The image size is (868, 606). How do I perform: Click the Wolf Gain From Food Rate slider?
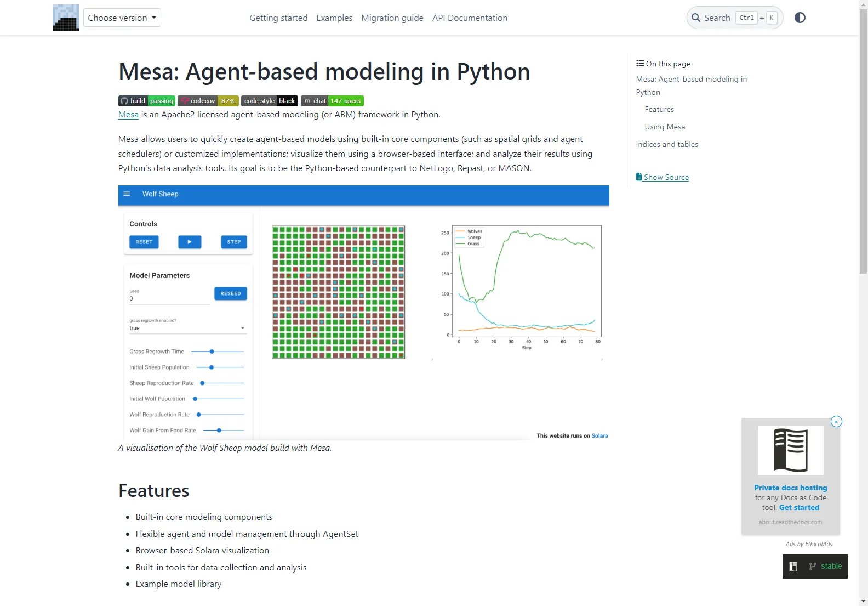223,431
